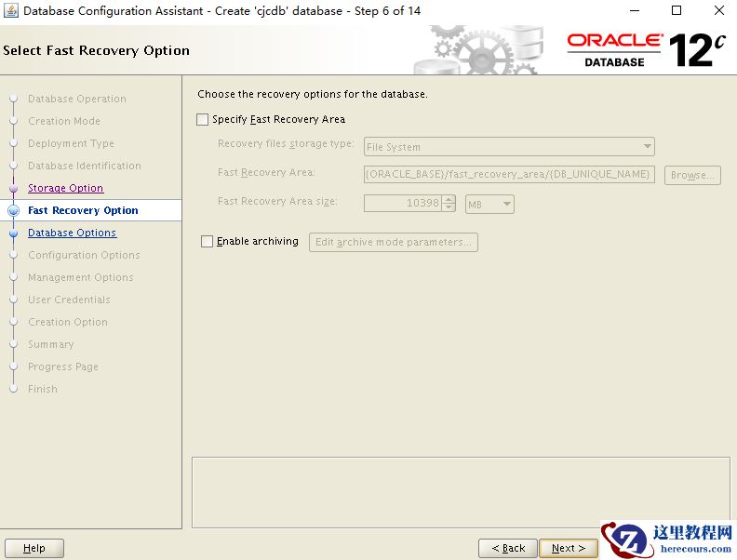
Task: Click the Oracle Database 12c logo
Action: [x=647, y=50]
